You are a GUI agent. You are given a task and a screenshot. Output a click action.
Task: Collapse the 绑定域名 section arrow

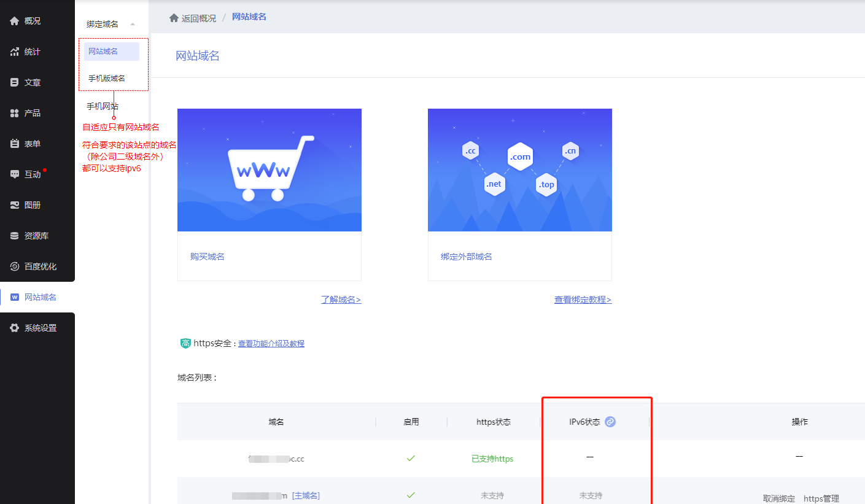point(133,25)
